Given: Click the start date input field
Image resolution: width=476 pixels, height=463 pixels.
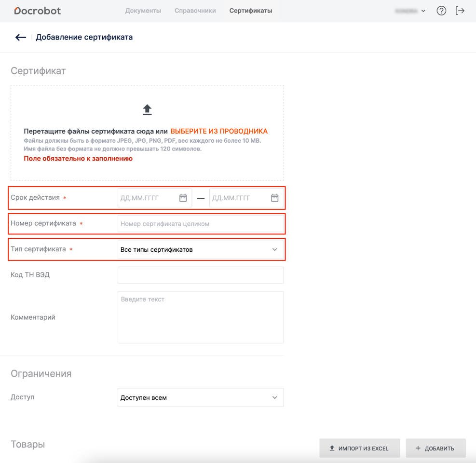Looking at the screenshot, I should [148, 198].
